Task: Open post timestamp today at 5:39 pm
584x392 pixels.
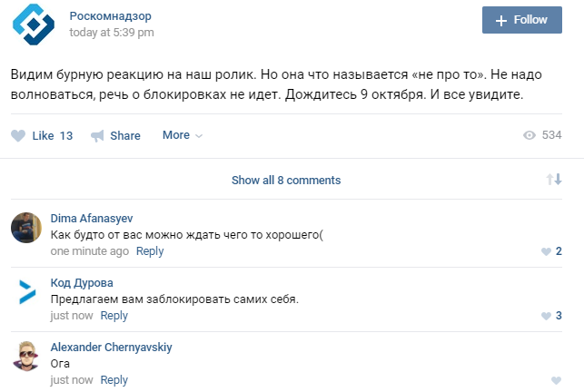Action: point(112,33)
